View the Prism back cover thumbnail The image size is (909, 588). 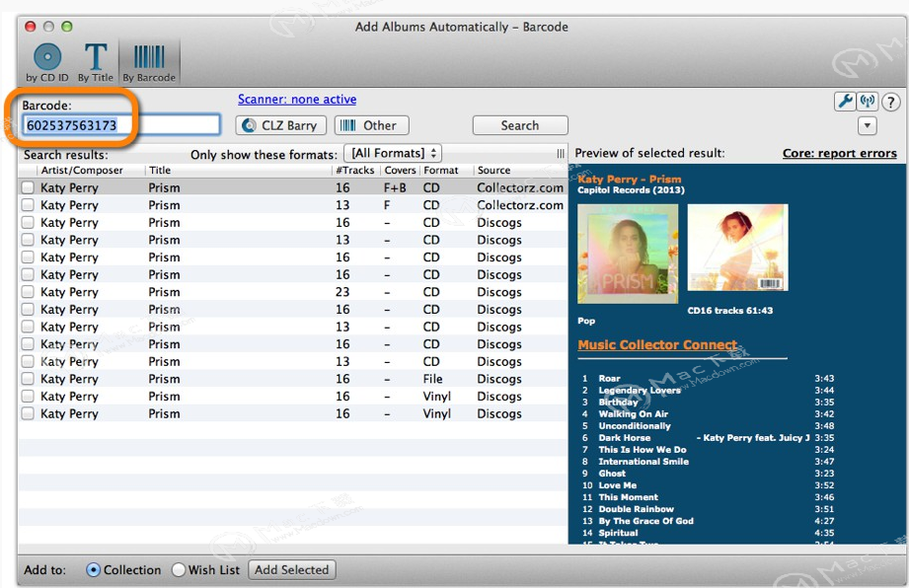point(737,248)
